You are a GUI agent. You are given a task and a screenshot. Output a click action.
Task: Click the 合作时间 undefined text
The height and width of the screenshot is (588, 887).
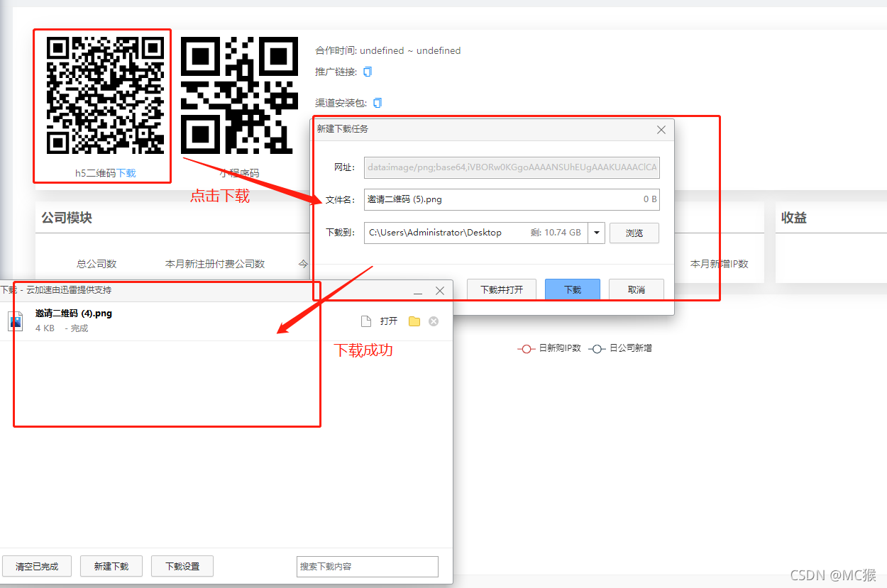coord(388,51)
